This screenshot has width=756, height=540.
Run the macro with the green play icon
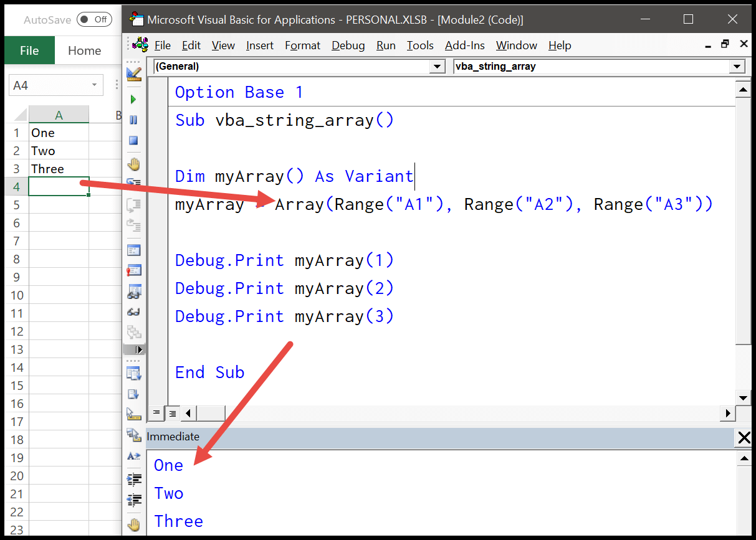tap(133, 100)
